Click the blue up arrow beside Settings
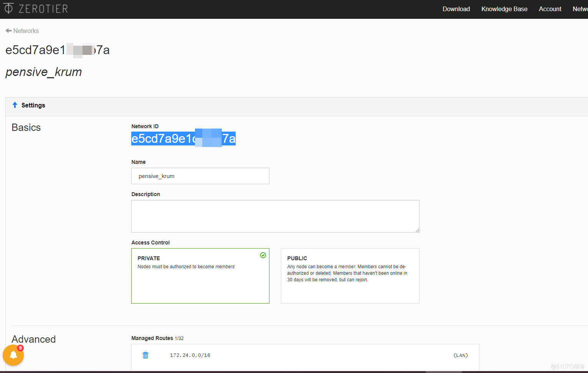The height and width of the screenshot is (373, 588). (15, 105)
